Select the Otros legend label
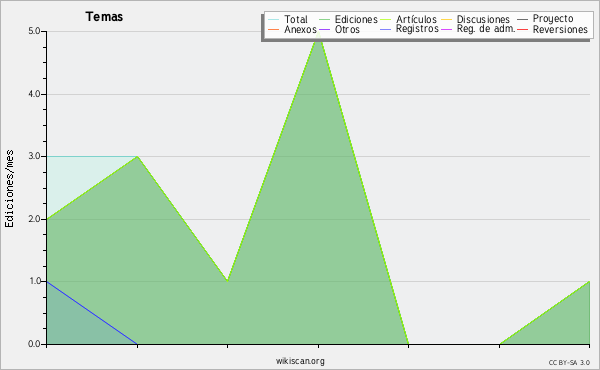 pyautogui.click(x=347, y=29)
